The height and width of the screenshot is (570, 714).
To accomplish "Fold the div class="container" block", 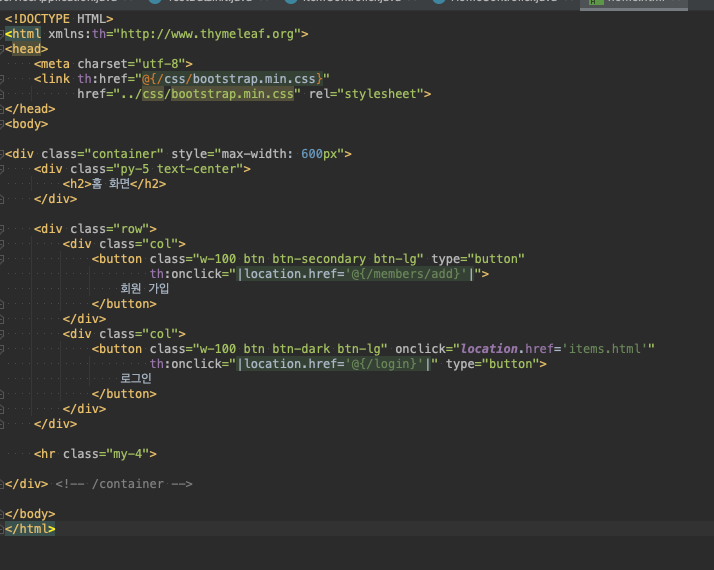I will (1, 154).
